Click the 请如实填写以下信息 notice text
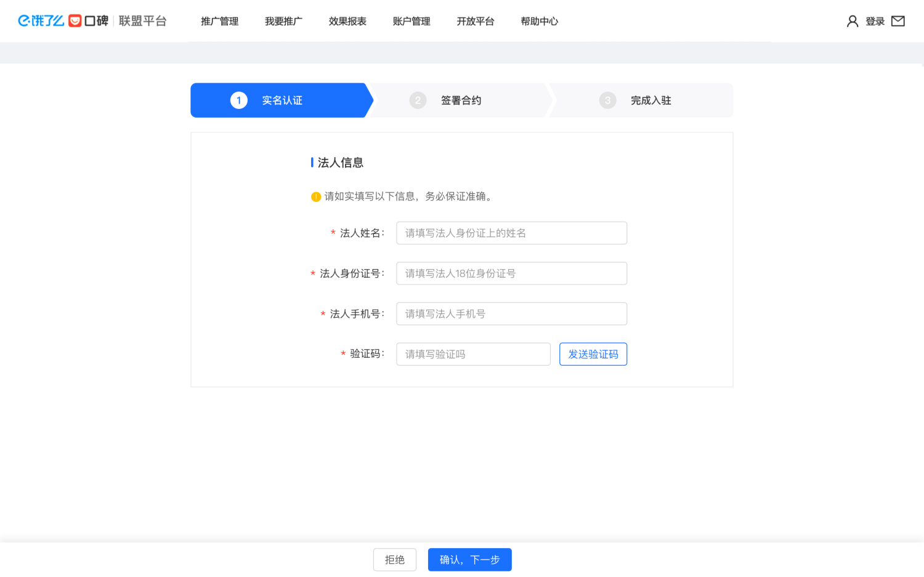Viewport: 924px width, 577px height. click(408, 196)
